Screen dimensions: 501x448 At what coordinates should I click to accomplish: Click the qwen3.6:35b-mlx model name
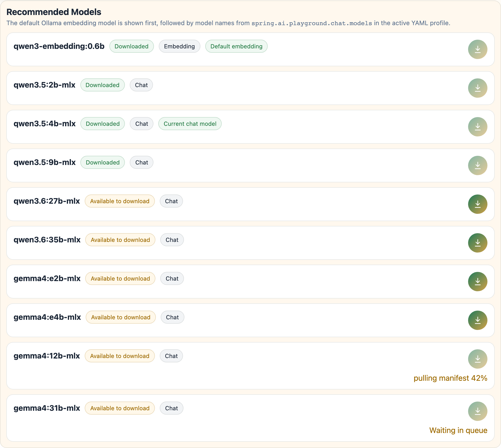[x=47, y=240]
